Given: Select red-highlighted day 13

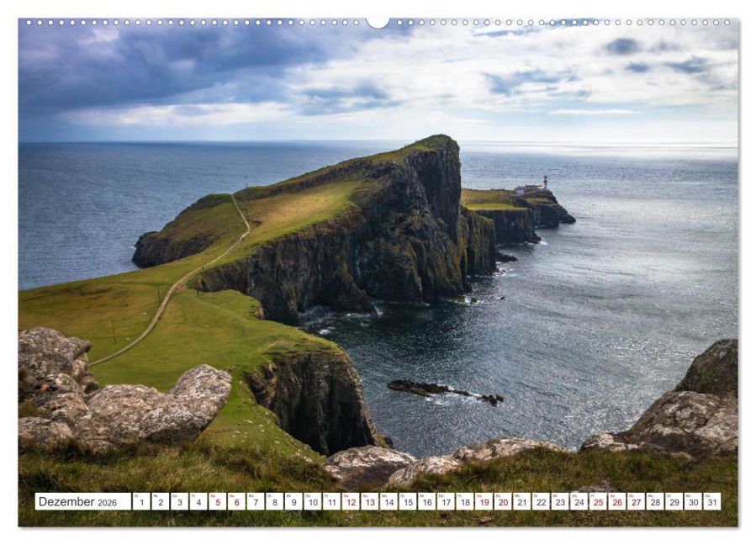Looking at the screenshot, I should [370, 501].
